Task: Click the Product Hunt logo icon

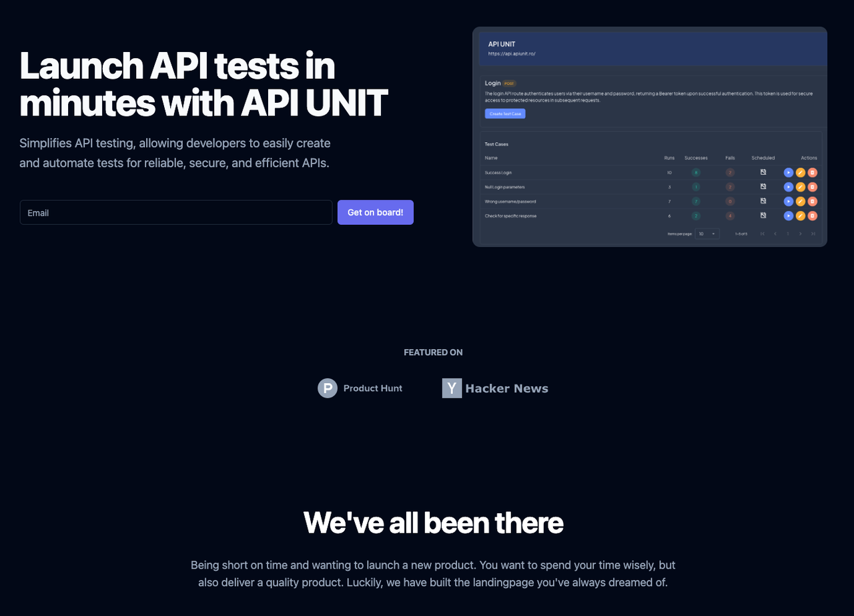Action: pyautogui.click(x=327, y=388)
